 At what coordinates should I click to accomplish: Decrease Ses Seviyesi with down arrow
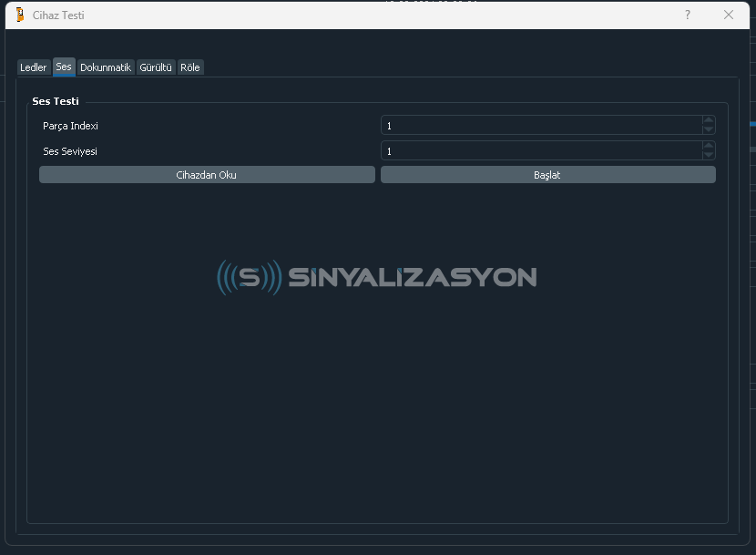709,156
